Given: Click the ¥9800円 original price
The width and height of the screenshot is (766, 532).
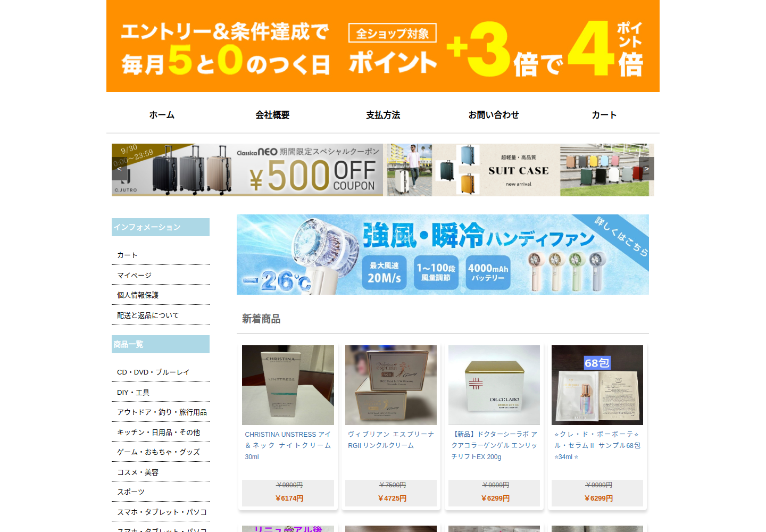Looking at the screenshot, I should tap(289, 485).
